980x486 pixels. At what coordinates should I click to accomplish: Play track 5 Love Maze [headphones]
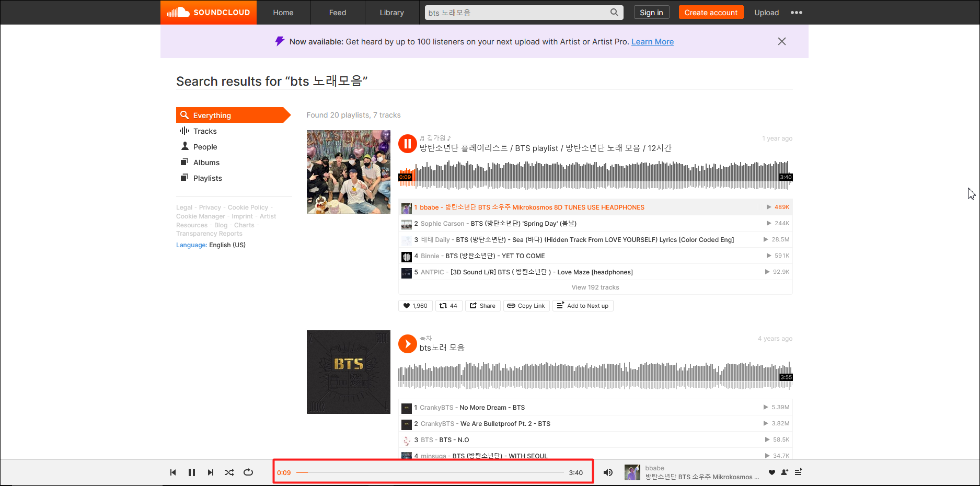coord(595,272)
